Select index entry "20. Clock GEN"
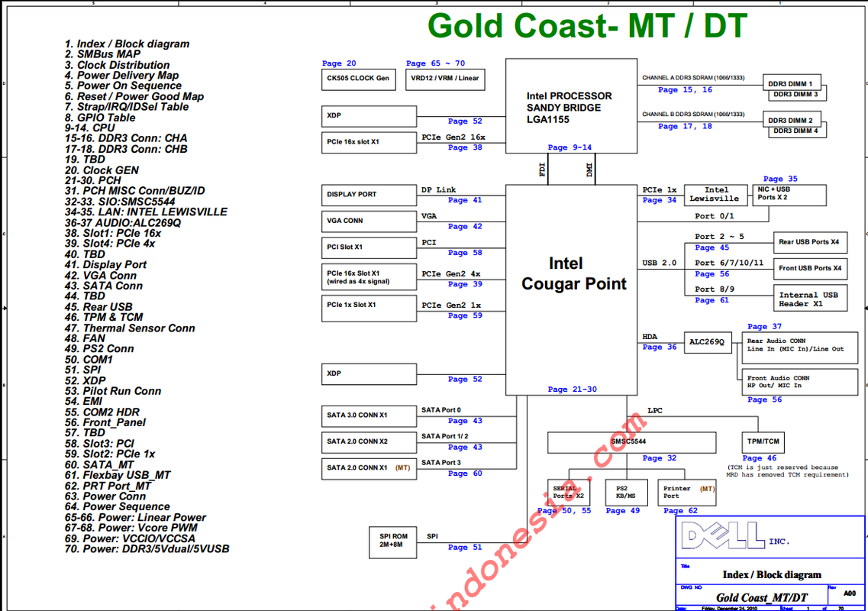The height and width of the screenshot is (611, 868). [102, 170]
